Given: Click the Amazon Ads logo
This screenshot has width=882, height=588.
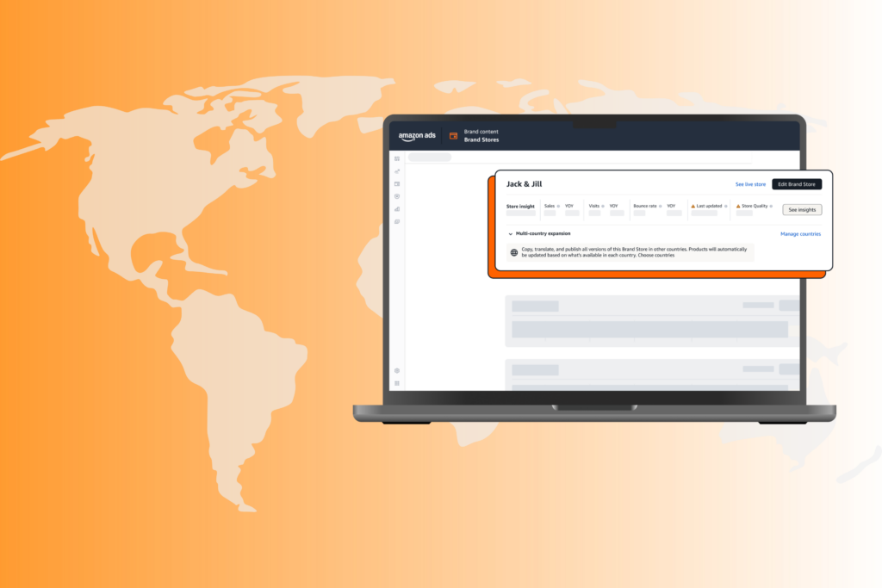Looking at the screenshot, I should pyautogui.click(x=417, y=136).
